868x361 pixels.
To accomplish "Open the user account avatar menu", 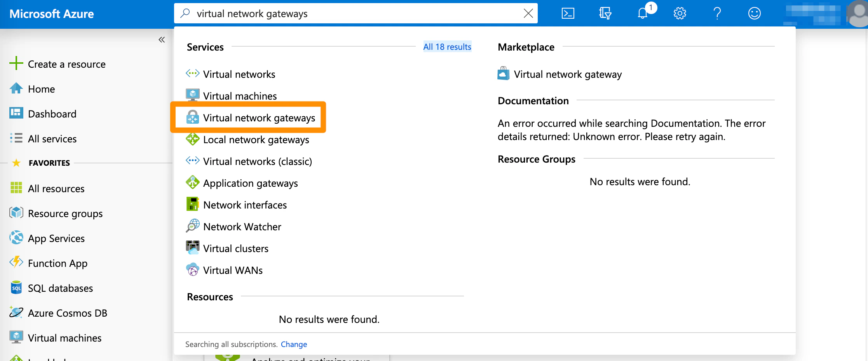I will (857, 14).
